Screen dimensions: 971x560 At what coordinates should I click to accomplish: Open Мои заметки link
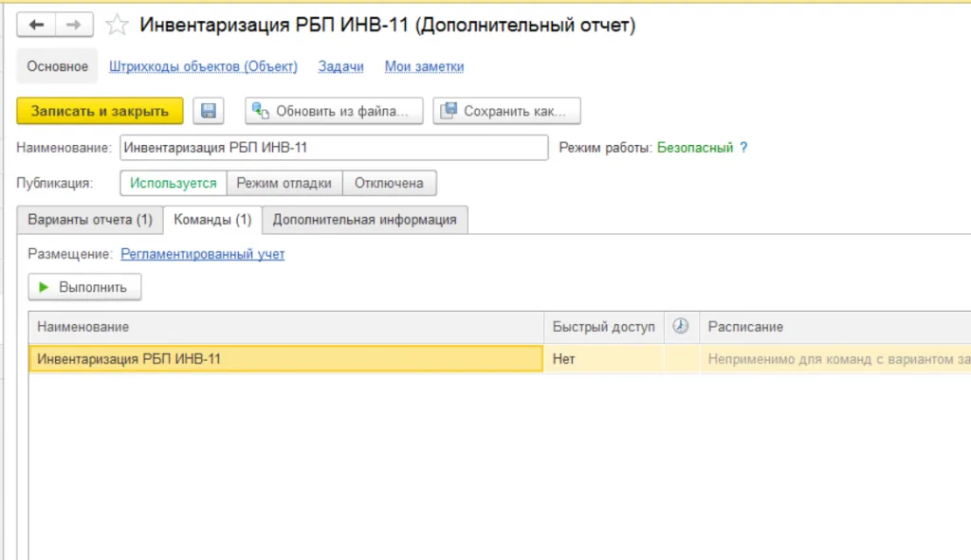(x=424, y=66)
